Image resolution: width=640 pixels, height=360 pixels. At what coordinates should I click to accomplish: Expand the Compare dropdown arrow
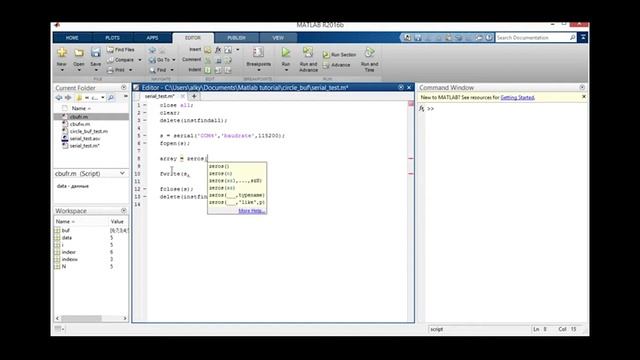(140, 60)
